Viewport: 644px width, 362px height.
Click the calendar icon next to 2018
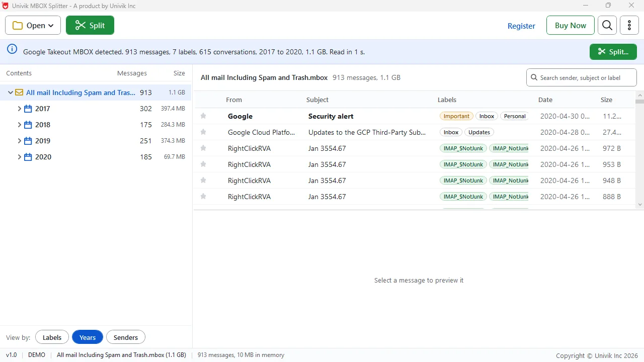coord(28,125)
